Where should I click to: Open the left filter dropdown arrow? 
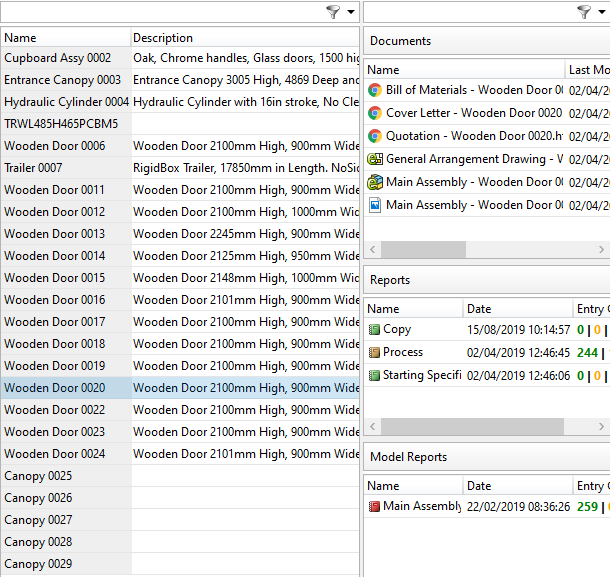tap(351, 12)
